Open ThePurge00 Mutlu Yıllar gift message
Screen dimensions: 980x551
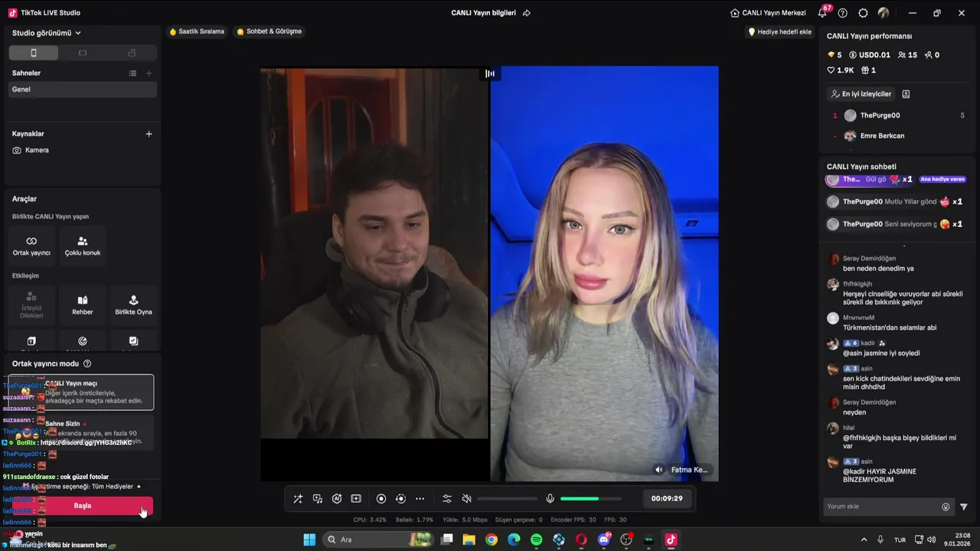click(896, 202)
